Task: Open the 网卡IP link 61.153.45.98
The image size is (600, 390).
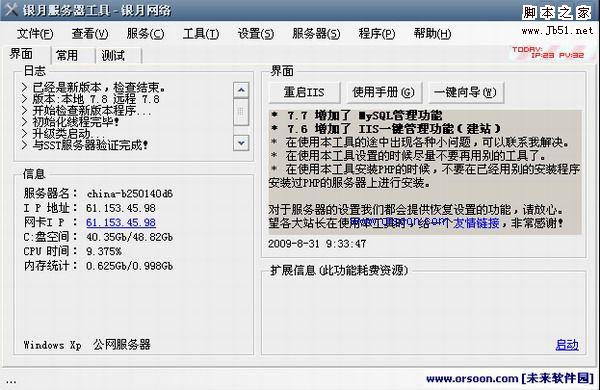Action: pyautogui.click(x=121, y=222)
